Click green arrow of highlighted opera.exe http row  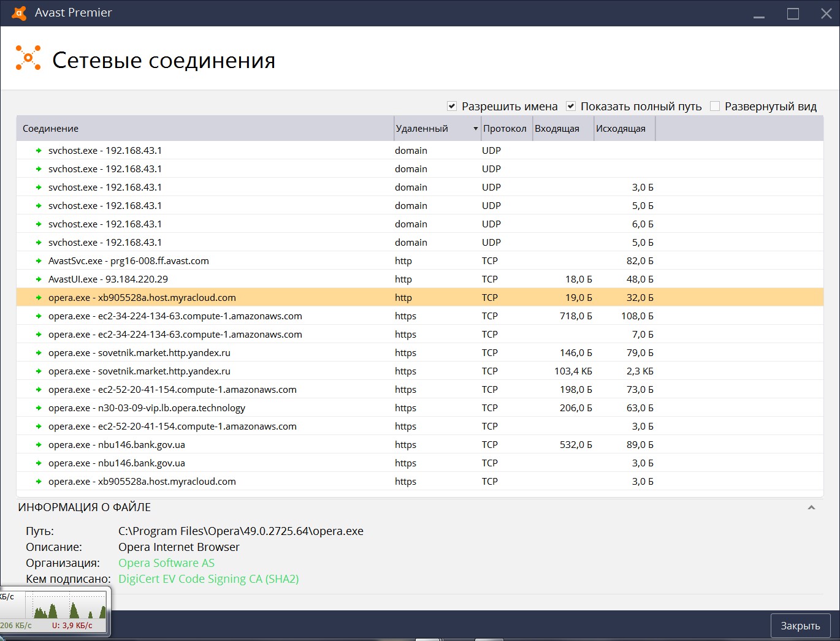[x=39, y=298]
